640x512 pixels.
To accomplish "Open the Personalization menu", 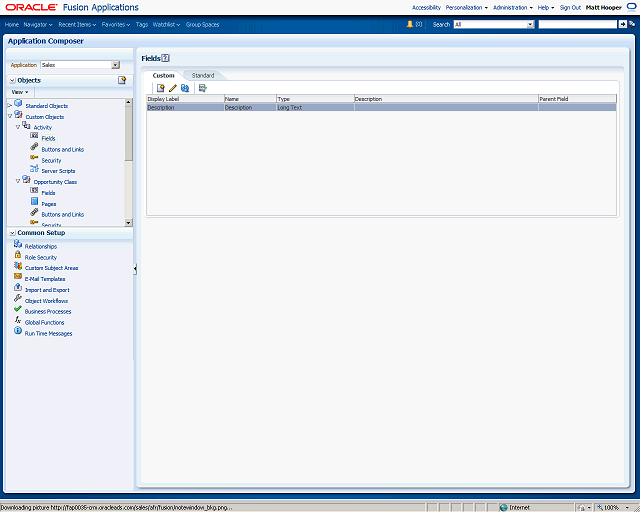I will click(x=467, y=8).
